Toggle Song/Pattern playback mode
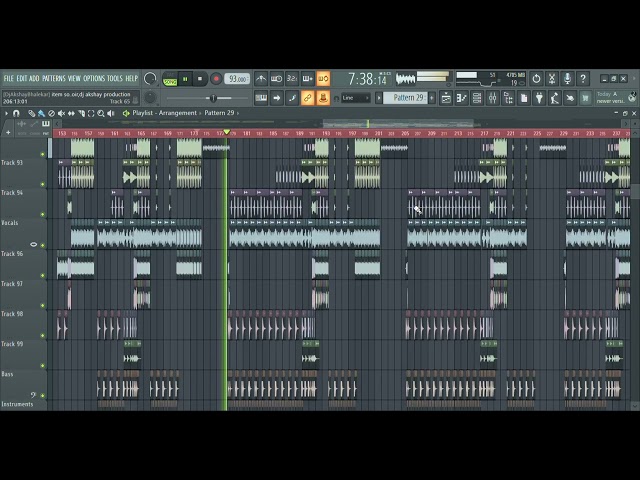This screenshot has width=640, height=480. (x=170, y=79)
